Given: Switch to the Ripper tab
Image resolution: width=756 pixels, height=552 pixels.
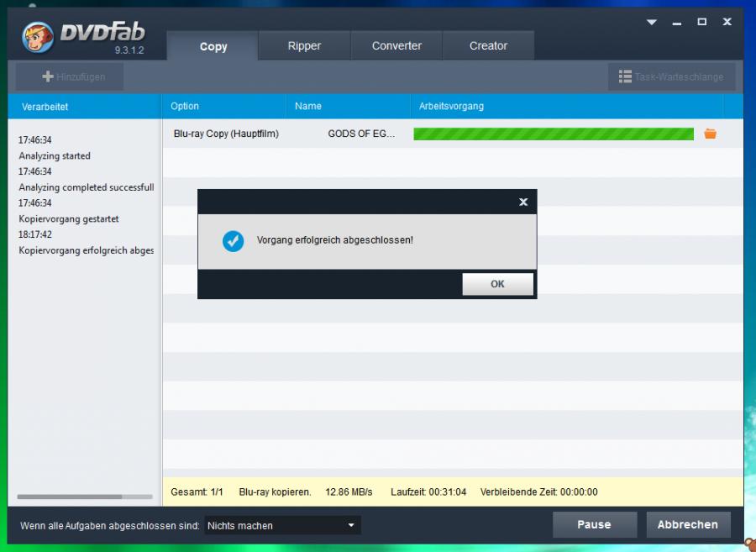Looking at the screenshot, I should (304, 46).
